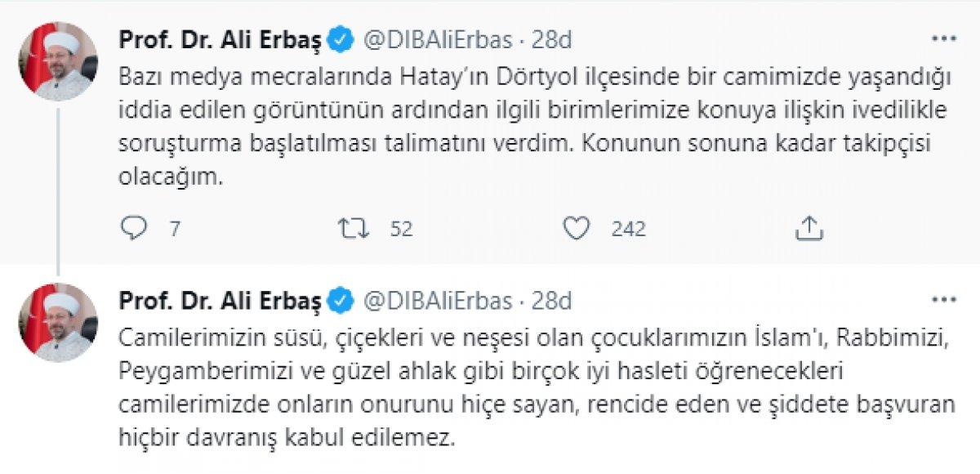Open the share upload icon on the first tweet
Screen dimensions: 980x474
[809, 229]
